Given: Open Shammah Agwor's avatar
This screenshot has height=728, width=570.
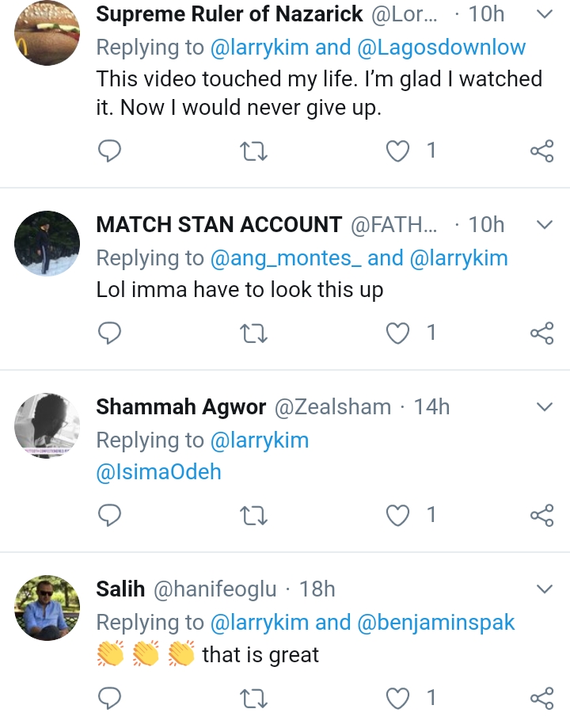Looking at the screenshot, I should (x=47, y=425).
